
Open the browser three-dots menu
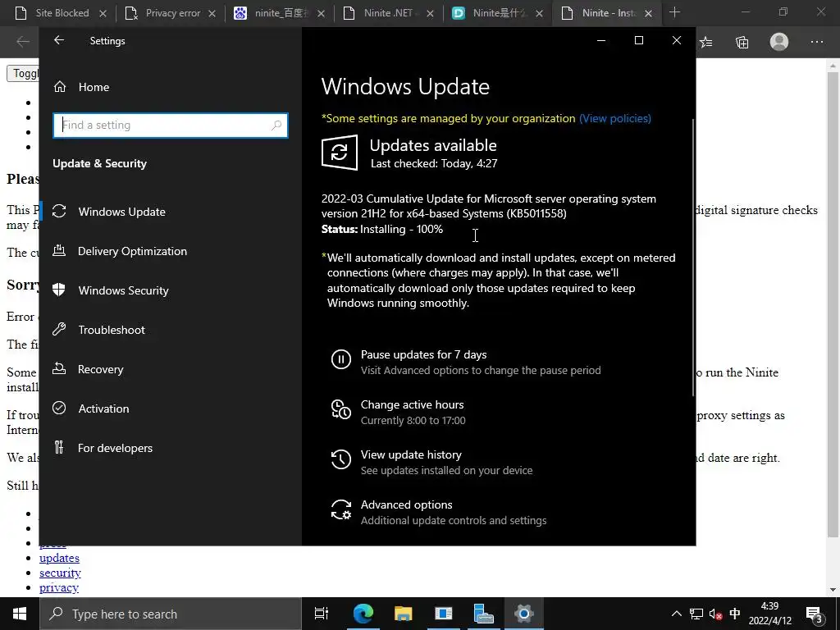(x=816, y=42)
